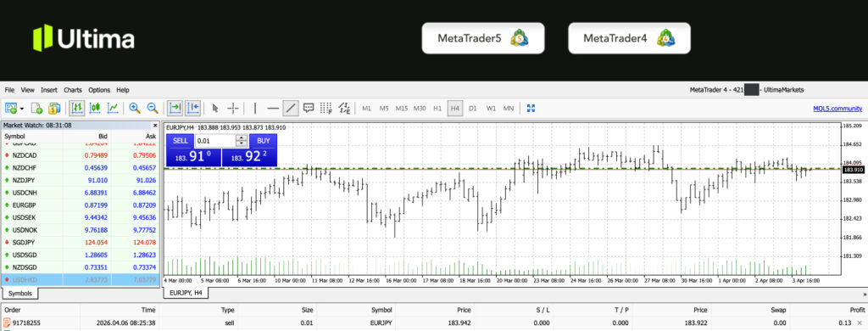Select the crosshair tool
The width and height of the screenshot is (868, 331).
click(233, 108)
